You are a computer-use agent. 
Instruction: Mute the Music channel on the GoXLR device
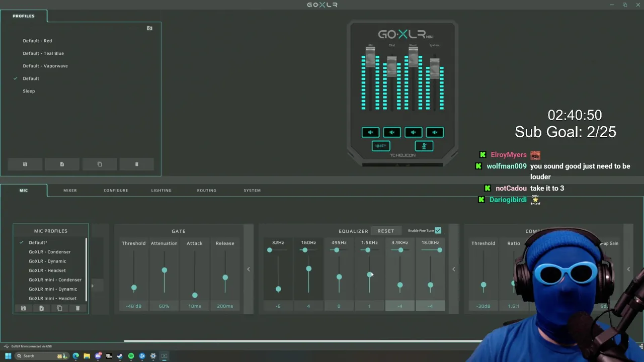pyautogui.click(x=413, y=132)
